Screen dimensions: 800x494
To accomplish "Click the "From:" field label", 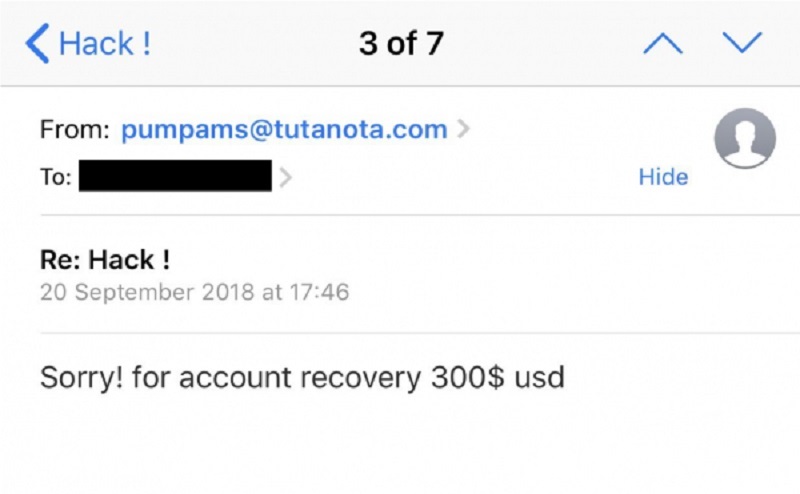I will click(x=74, y=129).
